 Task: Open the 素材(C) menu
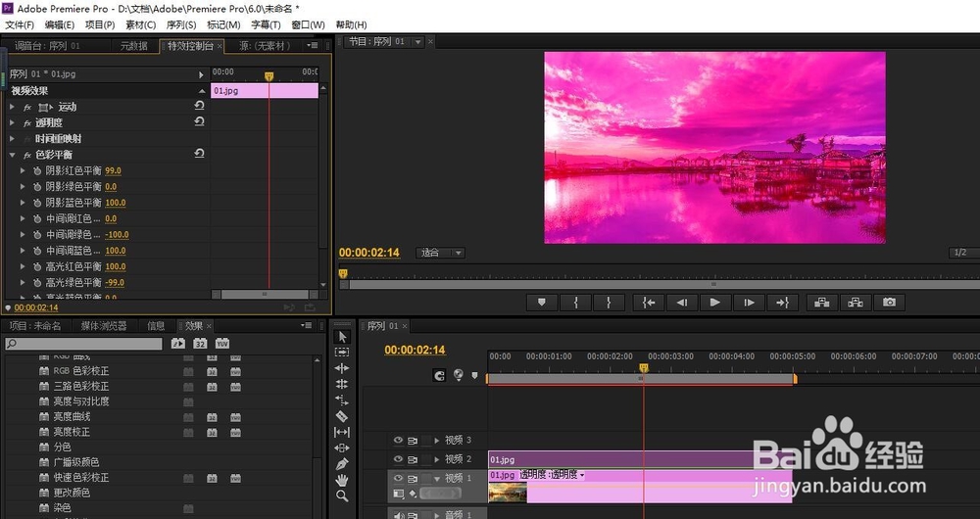(x=140, y=25)
